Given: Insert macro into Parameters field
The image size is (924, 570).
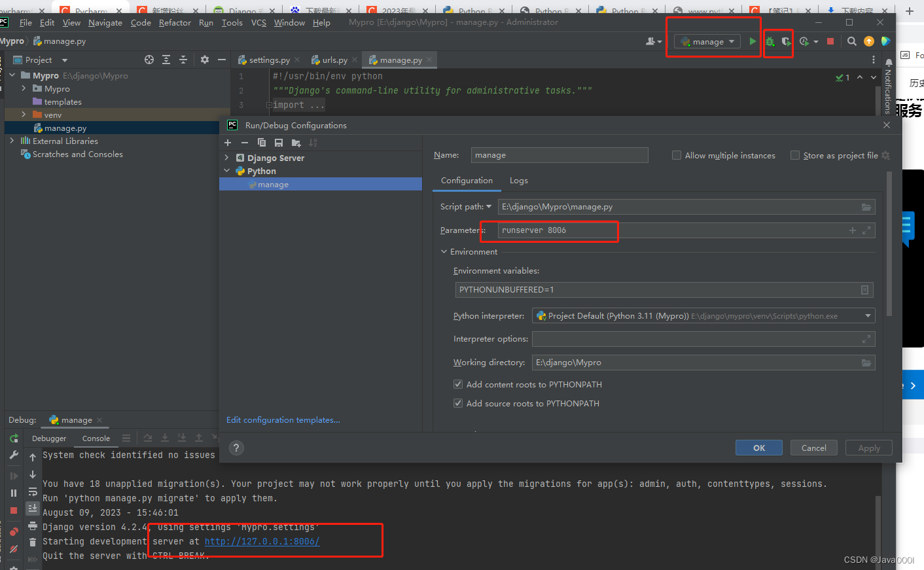Looking at the screenshot, I should click(x=853, y=230).
